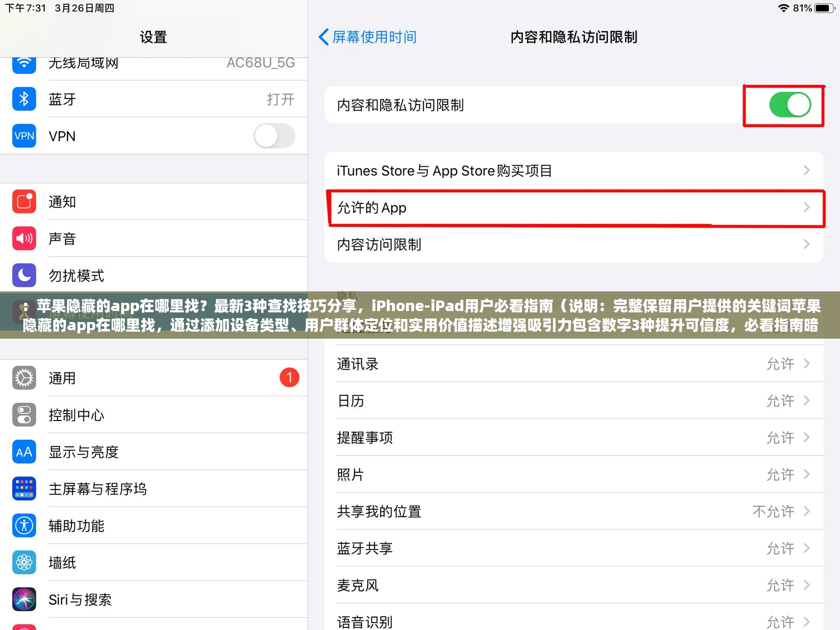
Task: Tap the Home Screen & Dock grid icon
Action: tap(24, 489)
